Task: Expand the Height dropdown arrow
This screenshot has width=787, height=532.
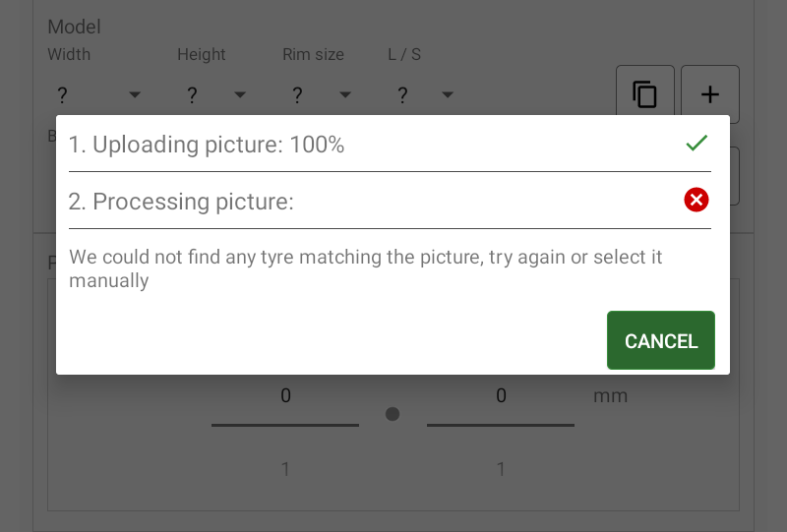Action: tap(240, 95)
